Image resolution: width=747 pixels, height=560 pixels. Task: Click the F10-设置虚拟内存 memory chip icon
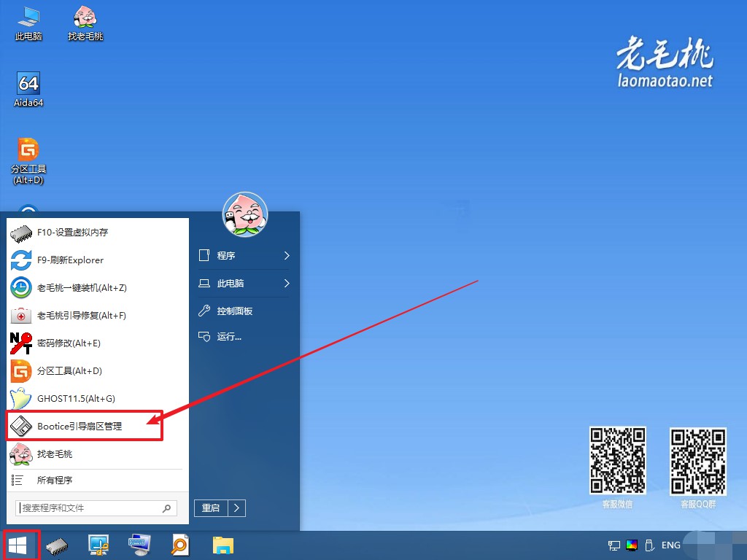pyautogui.click(x=21, y=233)
